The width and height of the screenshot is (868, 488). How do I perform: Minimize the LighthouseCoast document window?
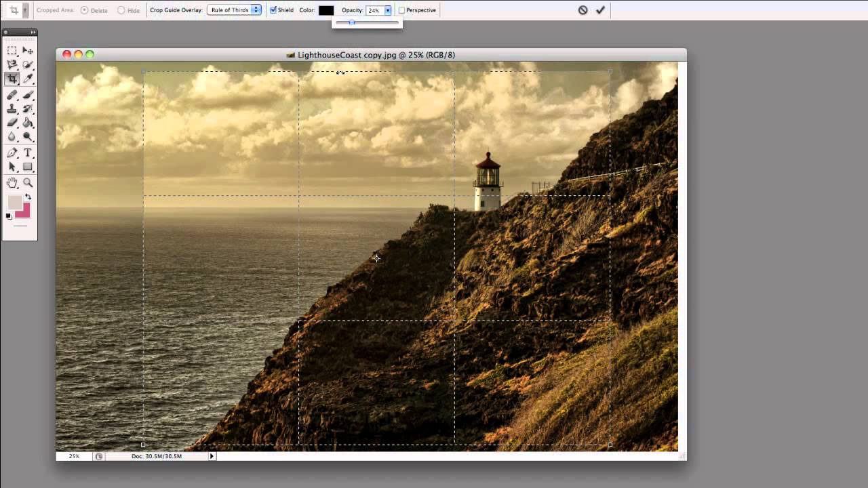pos(78,54)
